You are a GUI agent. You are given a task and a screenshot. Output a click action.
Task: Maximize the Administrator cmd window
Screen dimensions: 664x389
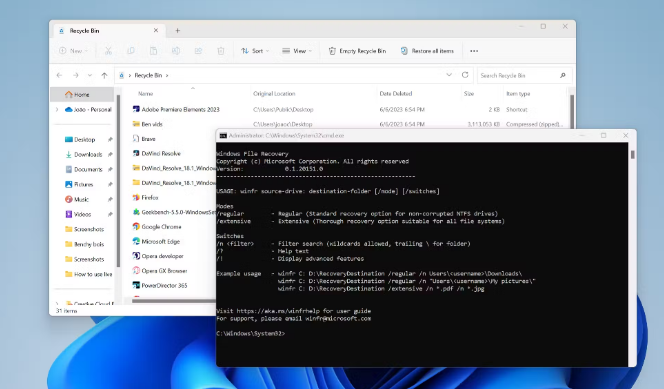click(x=603, y=135)
